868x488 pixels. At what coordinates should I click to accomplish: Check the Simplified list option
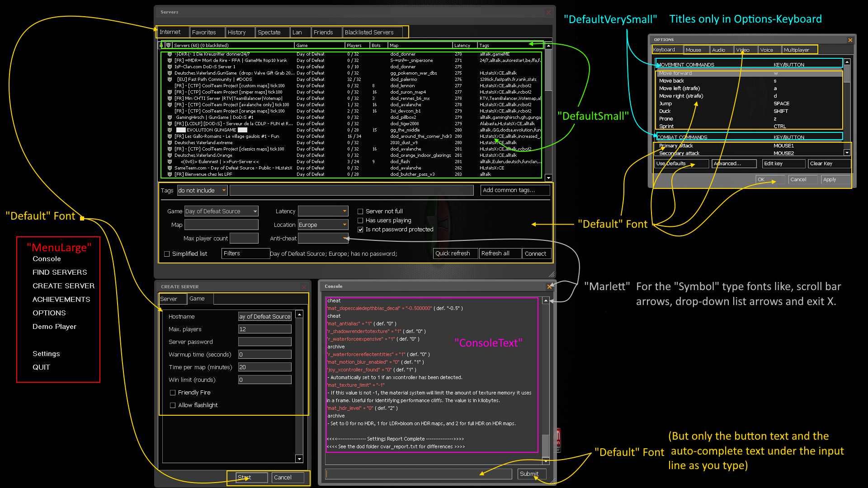pyautogui.click(x=167, y=254)
